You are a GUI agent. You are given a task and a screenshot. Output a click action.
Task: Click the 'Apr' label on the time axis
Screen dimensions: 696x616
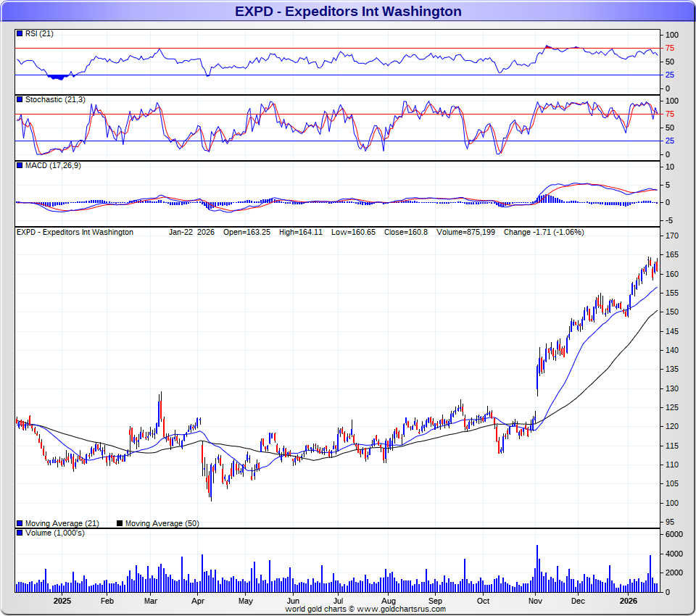pos(197,601)
